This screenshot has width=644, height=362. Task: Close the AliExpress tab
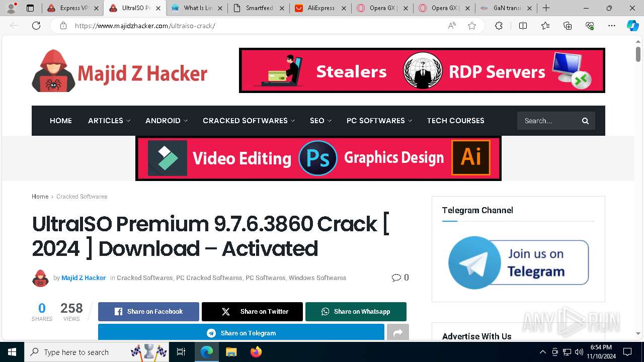pyautogui.click(x=344, y=8)
